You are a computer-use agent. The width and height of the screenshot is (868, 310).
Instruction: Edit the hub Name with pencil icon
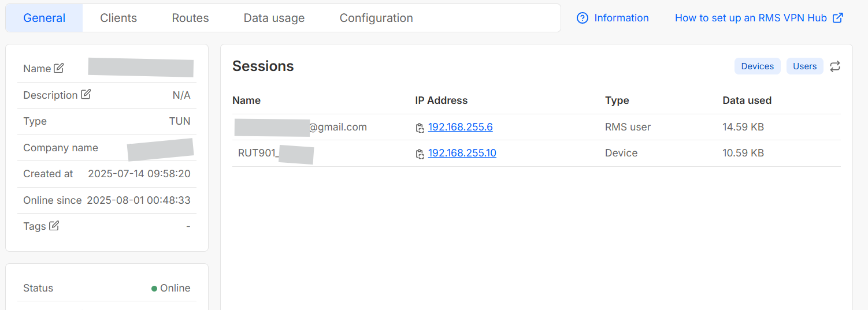click(59, 68)
